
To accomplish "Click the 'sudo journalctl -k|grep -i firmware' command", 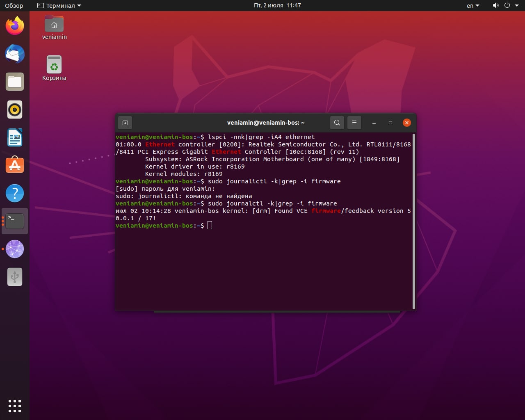I will tap(272, 203).
